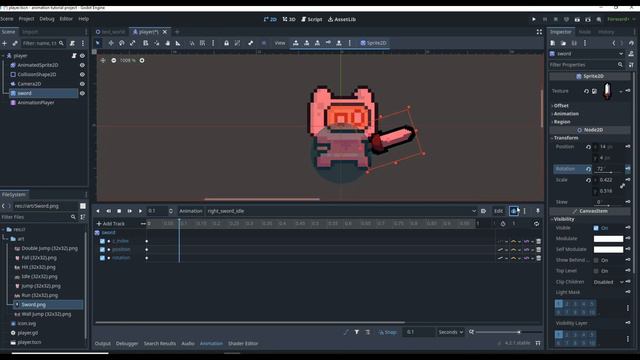
Task: Open the right_sword_idle animation dropdown
Action: [x=341, y=211]
